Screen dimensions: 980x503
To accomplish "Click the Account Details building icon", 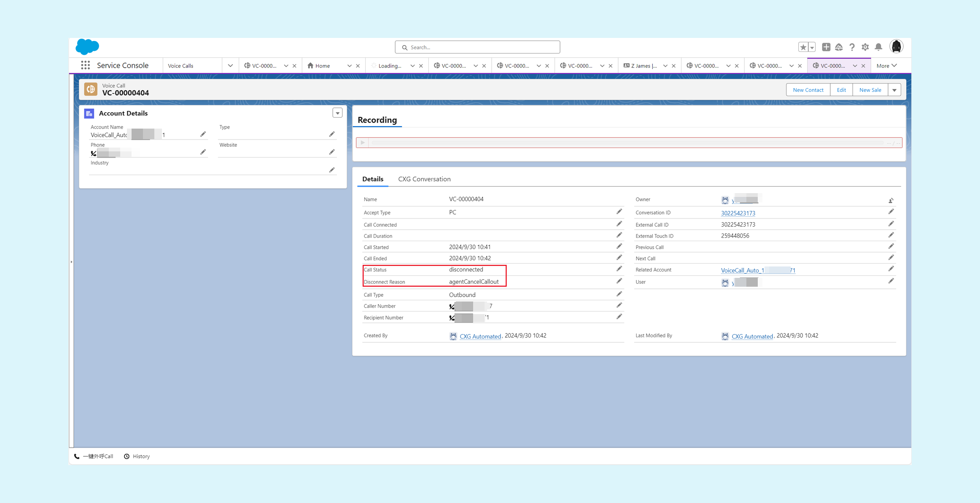I will tap(89, 113).
